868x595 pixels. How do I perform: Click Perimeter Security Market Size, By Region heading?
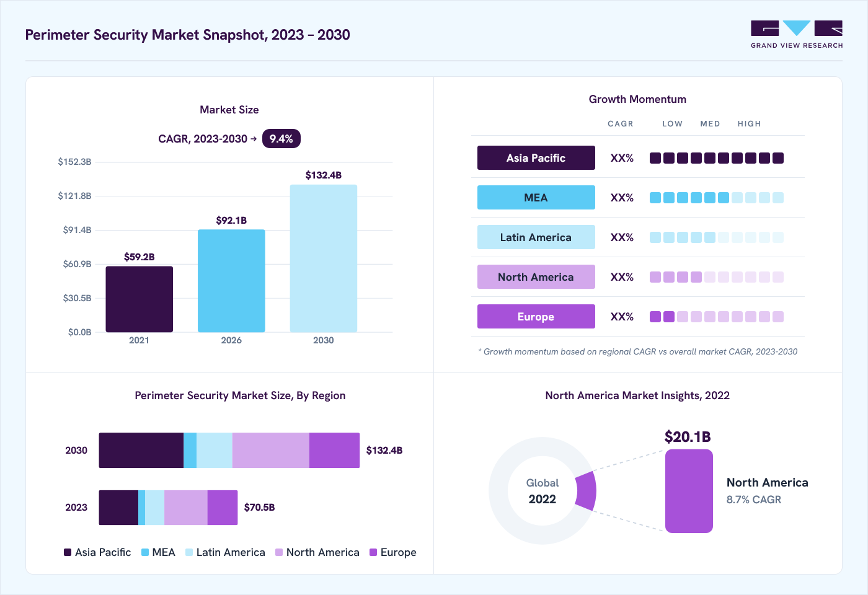[x=240, y=395]
